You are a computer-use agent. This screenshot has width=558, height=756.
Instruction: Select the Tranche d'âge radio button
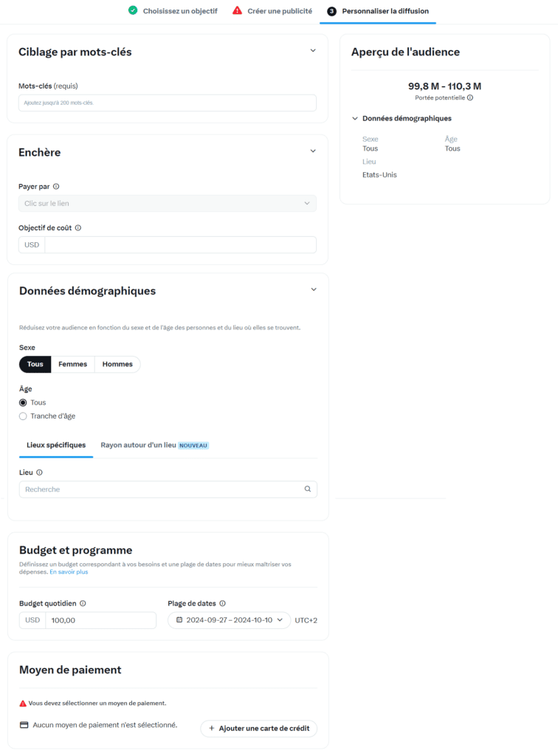click(23, 416)
